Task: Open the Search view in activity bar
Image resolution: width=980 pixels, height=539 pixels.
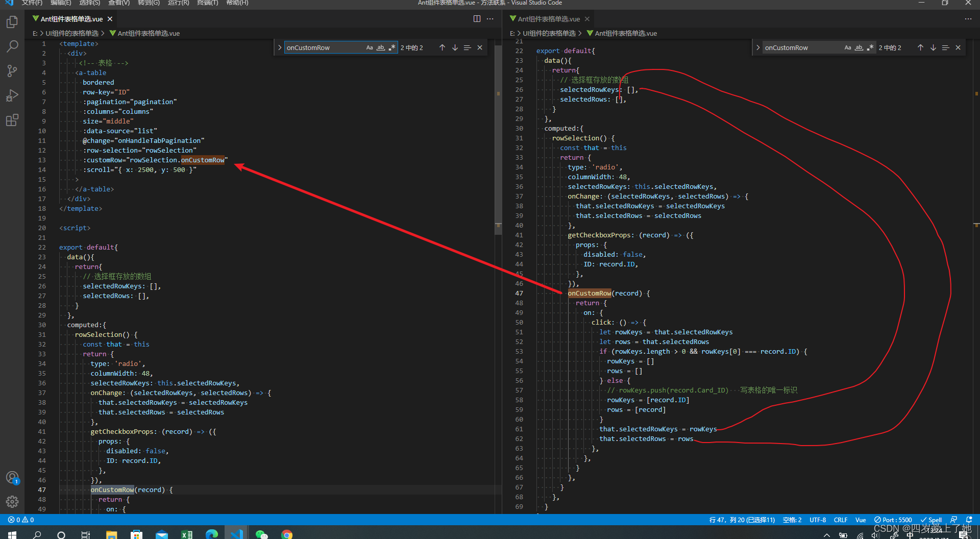Action: pyautogui.click(x=12, y=46)
